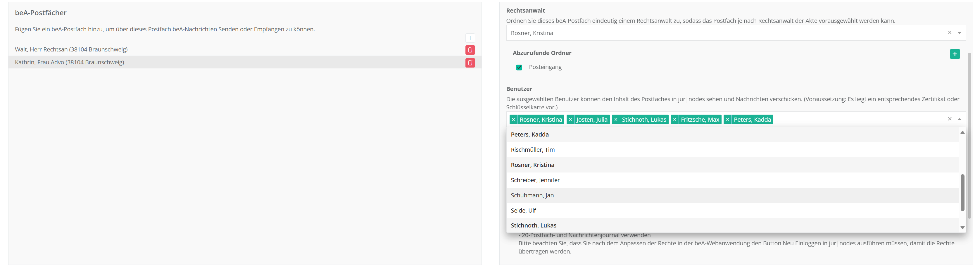The width and height of the screenshot is (980, 269).
Task: Remove Stichnoth, Lukas tag from Benutzer
Action: click(615, 120)
